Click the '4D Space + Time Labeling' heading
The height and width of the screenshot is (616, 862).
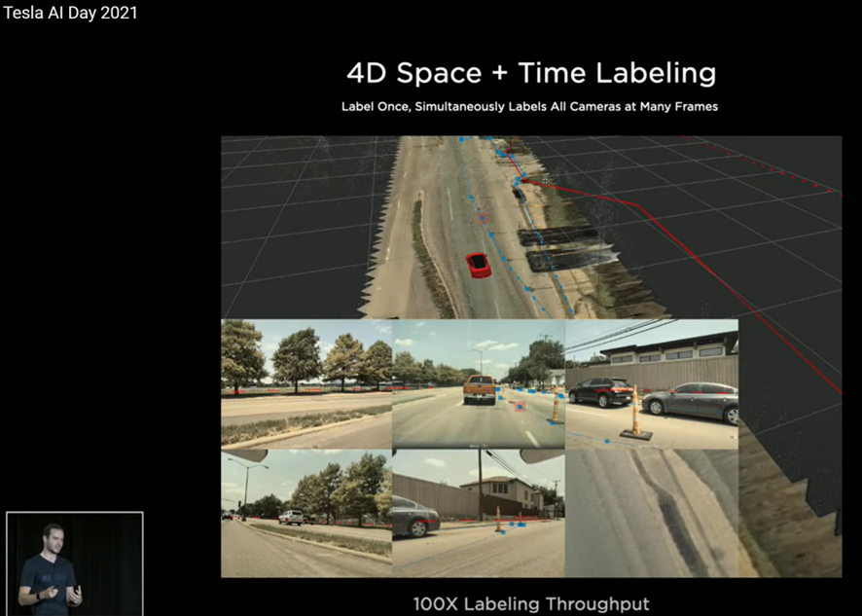pyautogui.click(x=531, y=73)
